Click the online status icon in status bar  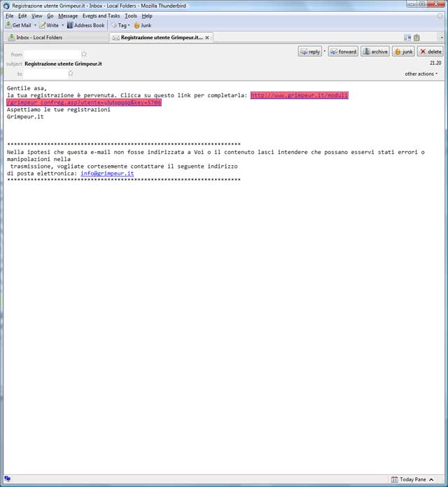pyautogui.click(x=8, y=479)
